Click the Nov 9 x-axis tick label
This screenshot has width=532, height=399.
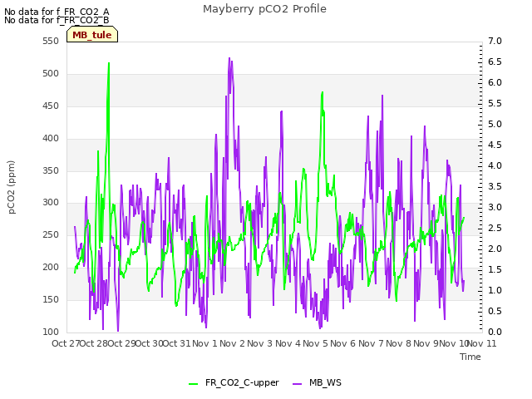(x=426, y=343)
